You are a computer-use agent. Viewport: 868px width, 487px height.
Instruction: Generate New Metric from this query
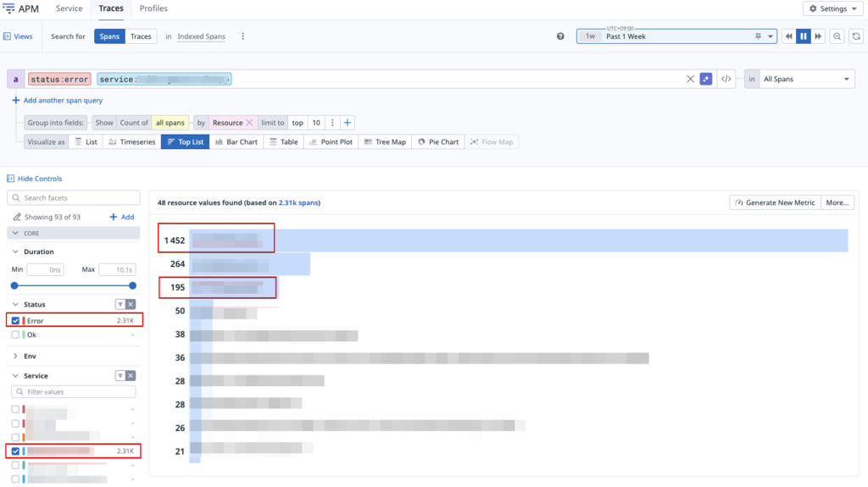(x=775, y=203)
